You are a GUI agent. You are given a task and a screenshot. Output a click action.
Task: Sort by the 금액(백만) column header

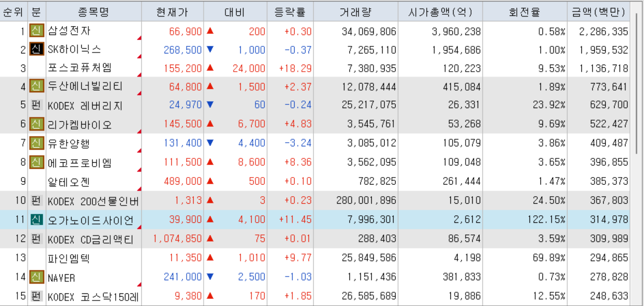coord(598,12)
